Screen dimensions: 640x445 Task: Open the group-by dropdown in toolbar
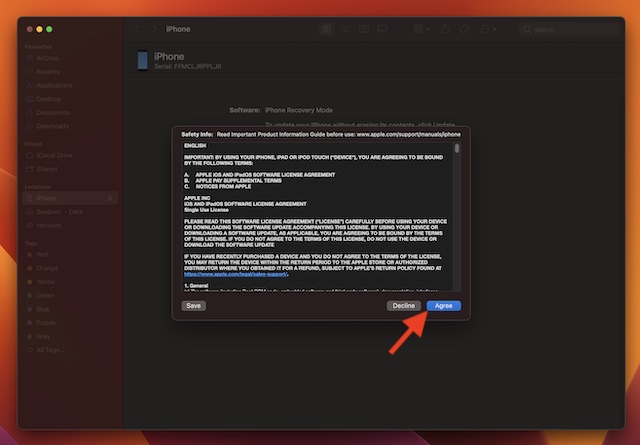coord(421,30)
